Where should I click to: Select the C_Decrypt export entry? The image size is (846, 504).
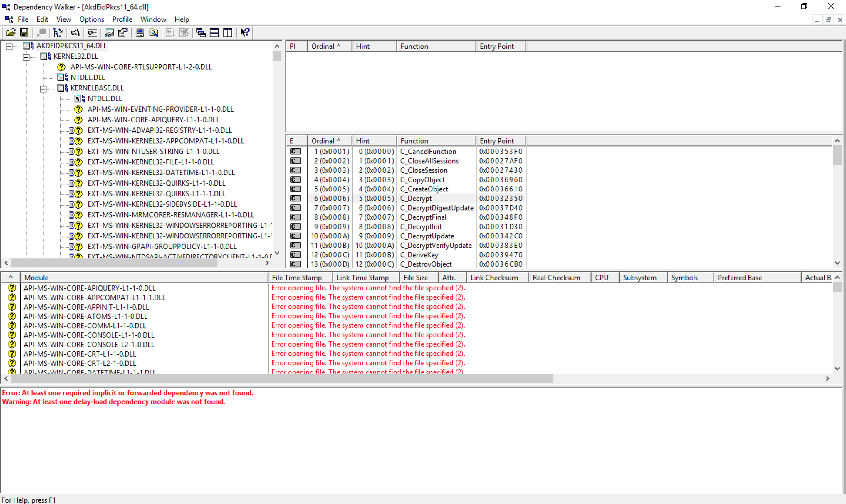(416, 198)
